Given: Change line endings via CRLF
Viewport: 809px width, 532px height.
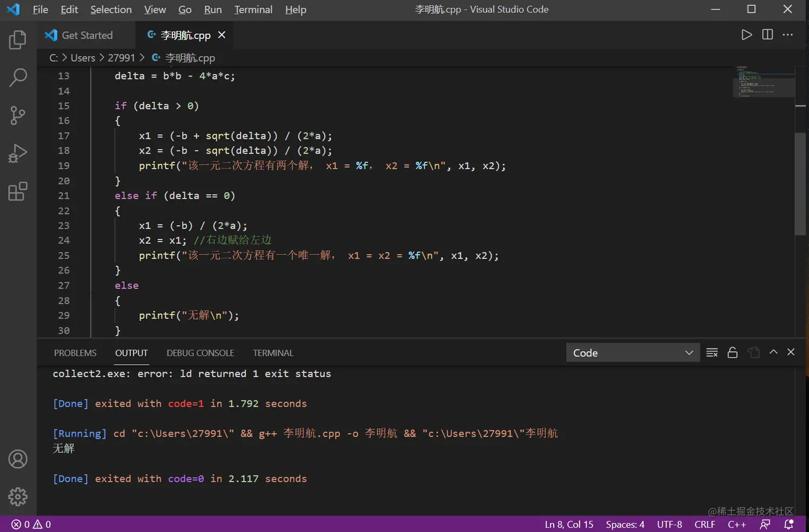Looking at the screenshot, I should 705,525.
